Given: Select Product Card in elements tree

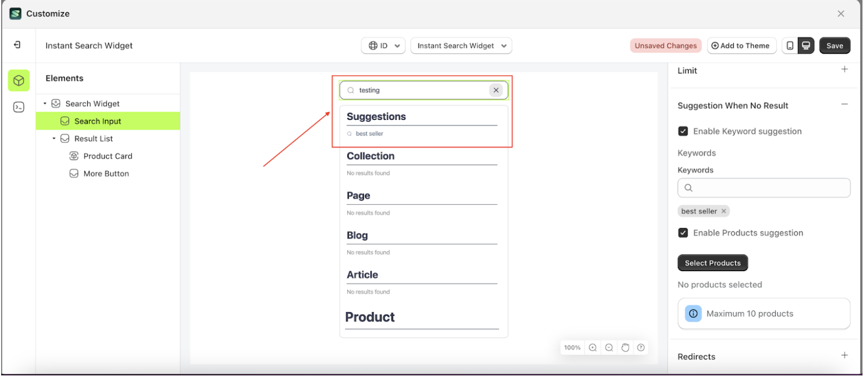Looking at the screenshot, I should pos(108,156).
